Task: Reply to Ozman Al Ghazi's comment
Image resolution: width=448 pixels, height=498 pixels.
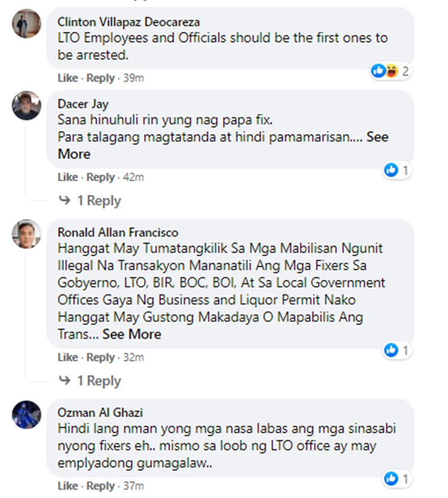Action: coord(100,485)
